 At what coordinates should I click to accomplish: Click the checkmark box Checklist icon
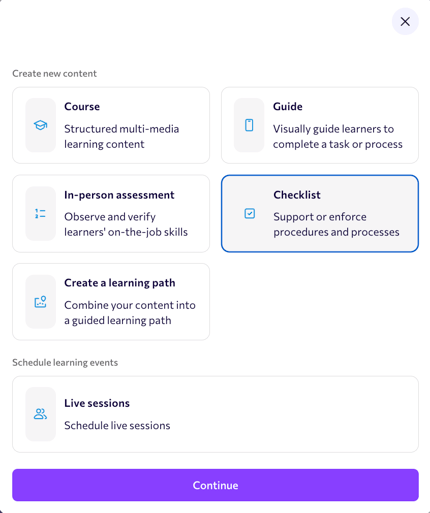coord(250,213)
